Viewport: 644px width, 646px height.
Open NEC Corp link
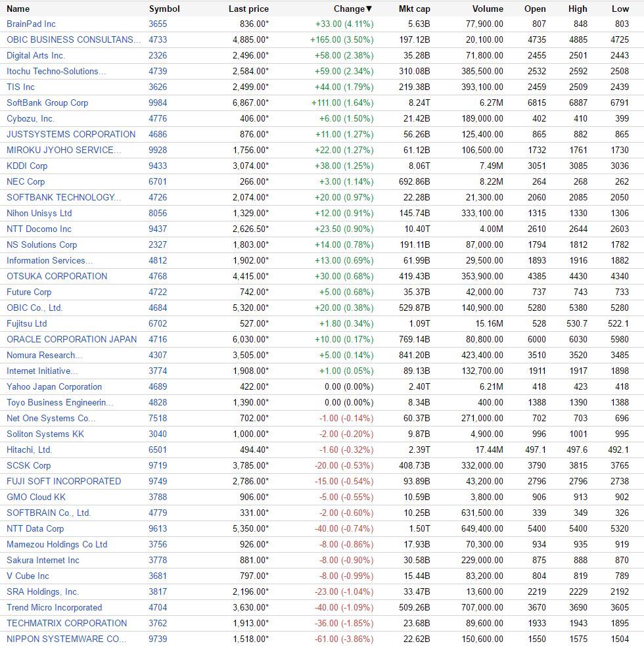coord(26,181)
